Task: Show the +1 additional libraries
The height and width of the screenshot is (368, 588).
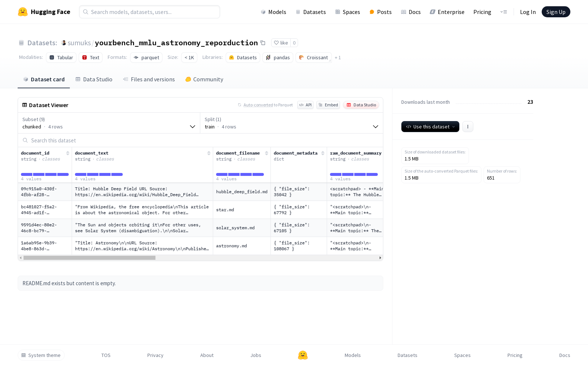Action: [338, 57]
